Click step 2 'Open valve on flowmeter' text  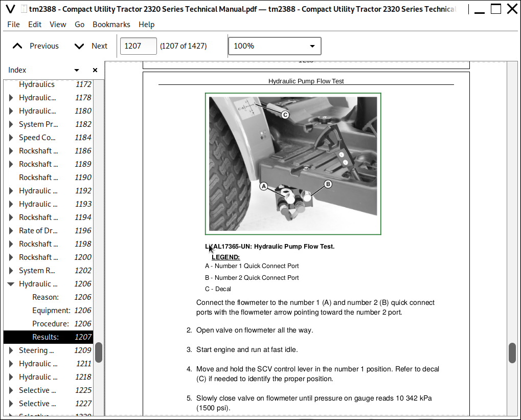(x=255, y=330)
